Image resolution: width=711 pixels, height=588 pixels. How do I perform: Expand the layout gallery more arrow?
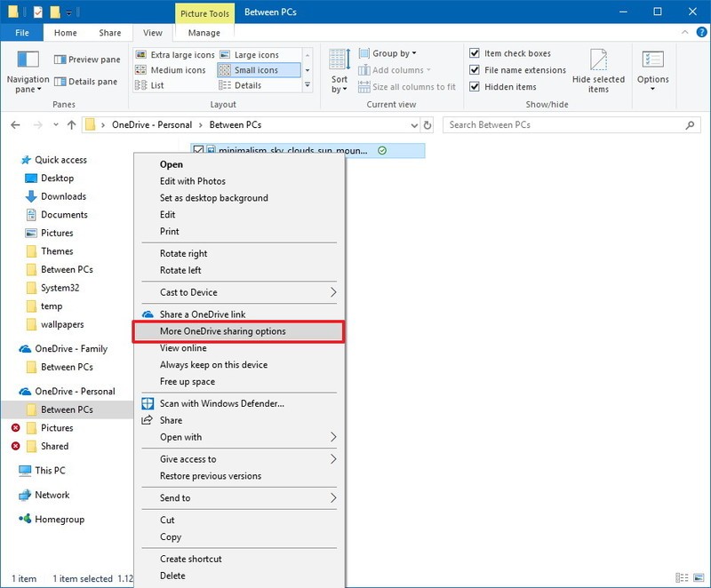coord(308,84)
